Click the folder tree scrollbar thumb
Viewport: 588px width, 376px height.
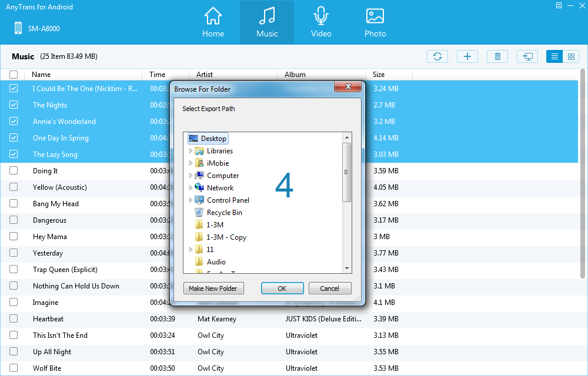coord(347,172)
